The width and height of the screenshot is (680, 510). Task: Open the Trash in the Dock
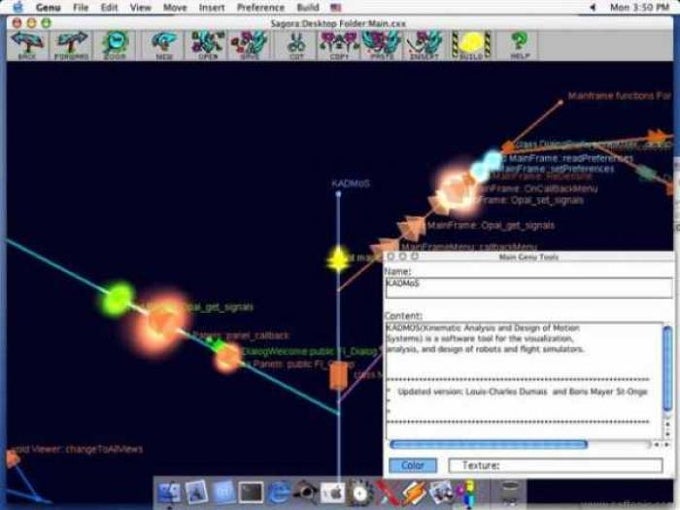(510, 492)
